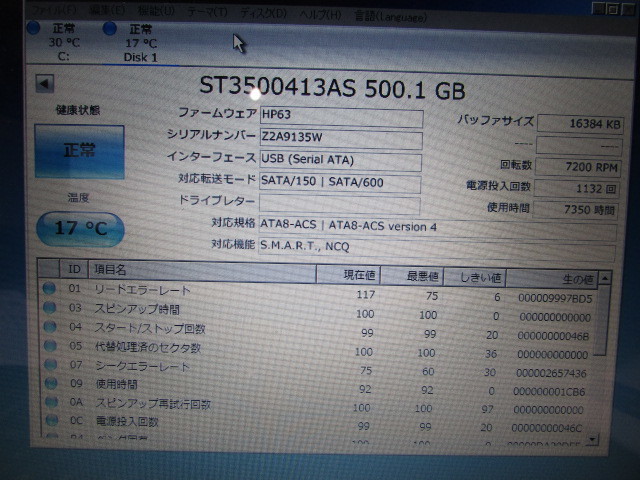This screenshot has width=640, height=480.
Task: Open the 言語(Language) menu
Action: [391, 17]
